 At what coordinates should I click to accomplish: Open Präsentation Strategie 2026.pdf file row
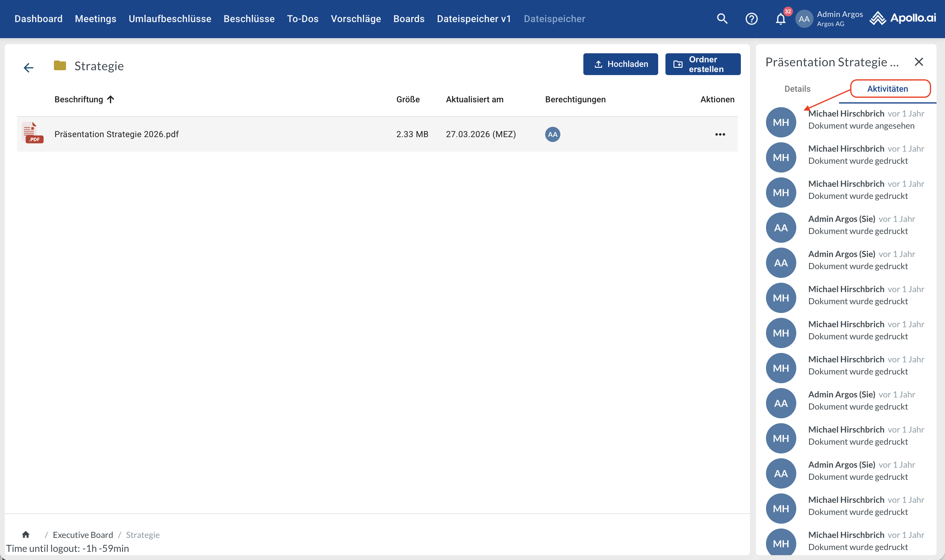coord(116,134)
